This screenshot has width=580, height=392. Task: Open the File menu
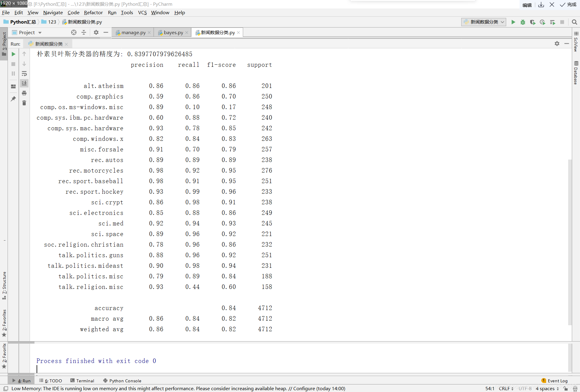(6, 12)
